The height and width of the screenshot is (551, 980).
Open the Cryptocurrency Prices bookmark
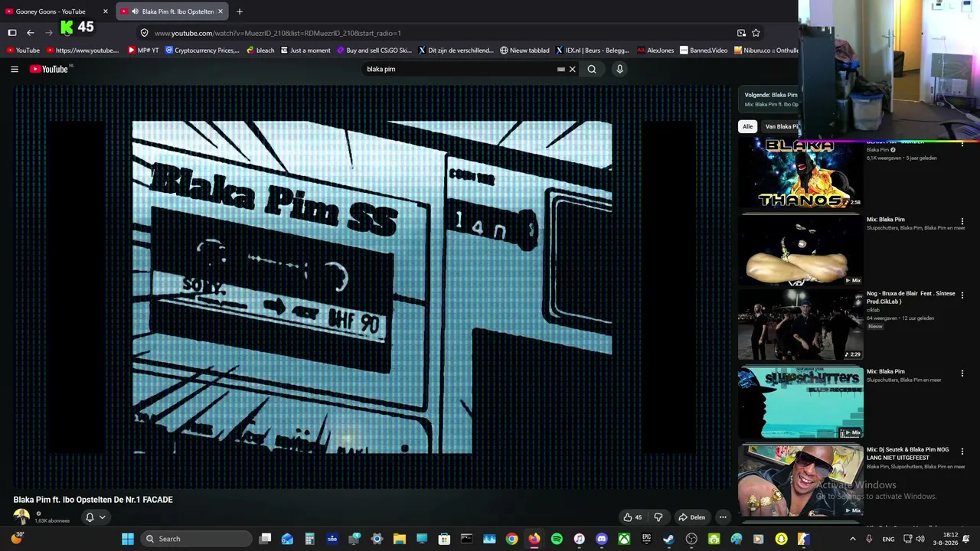click(x=202, y=51)
